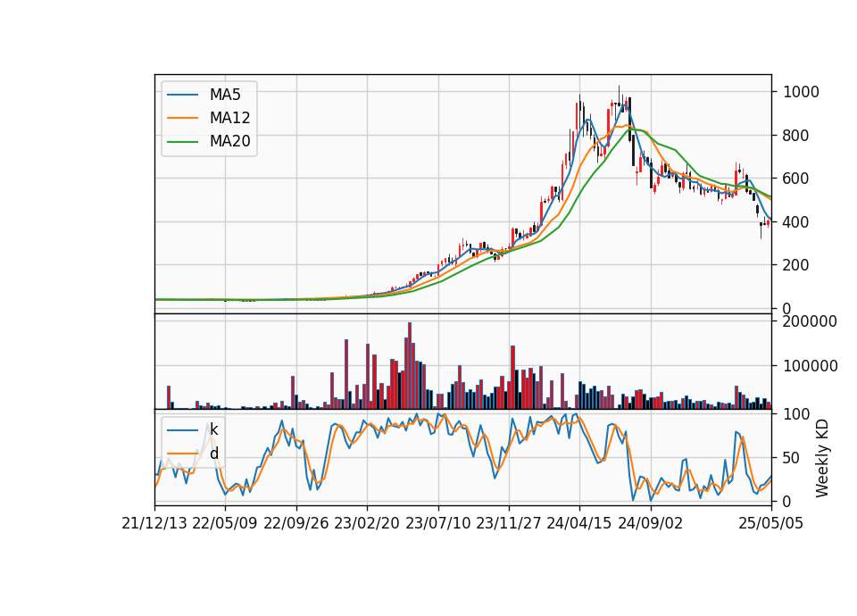Screen dimensions: 857x616
Task: Click the green MA20 legend line sample
Action: (x=182, y=141)
